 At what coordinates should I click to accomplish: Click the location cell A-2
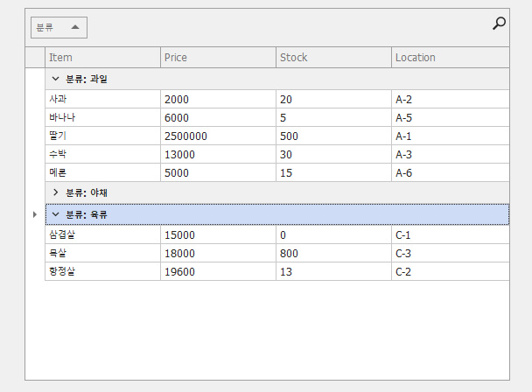pyautogui.click(x=451, y=99)
